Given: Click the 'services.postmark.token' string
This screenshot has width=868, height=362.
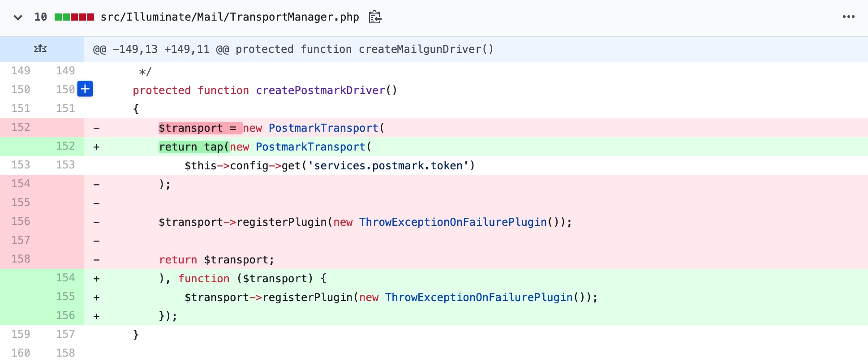Looking at the screenshot, I should (x=388, y=166).
